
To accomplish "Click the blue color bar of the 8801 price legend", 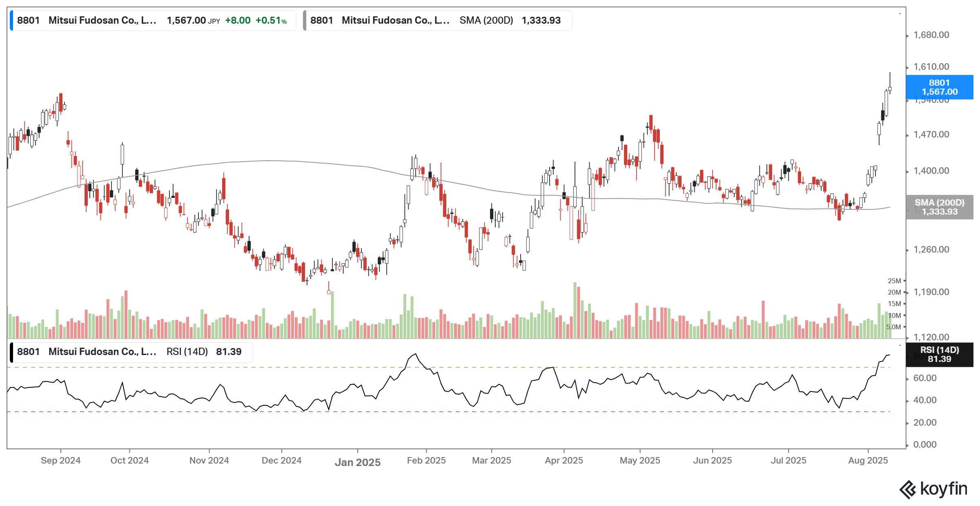I will 11,20.
